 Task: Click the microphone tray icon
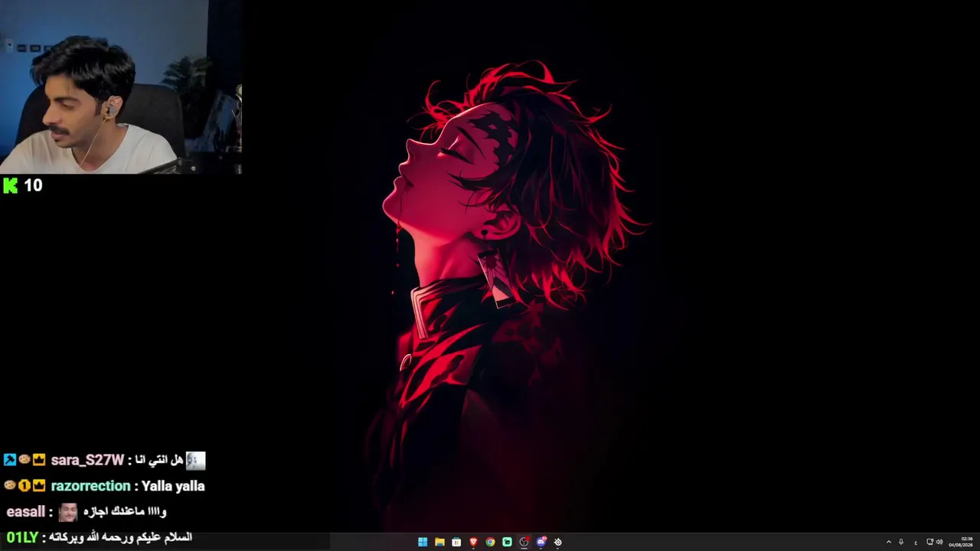(901, 542)
